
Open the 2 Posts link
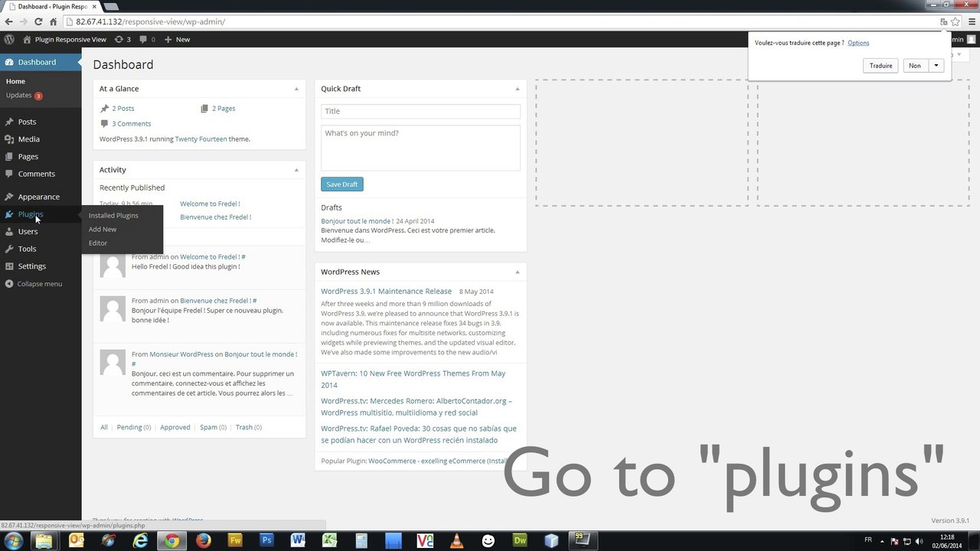click(x=122, y=109)
